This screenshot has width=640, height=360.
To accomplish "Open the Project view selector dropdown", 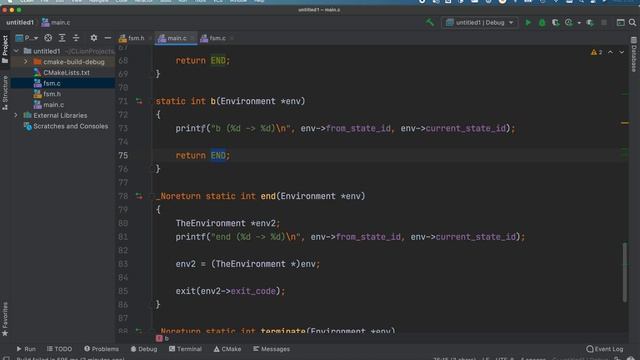I will click(27, 38).
